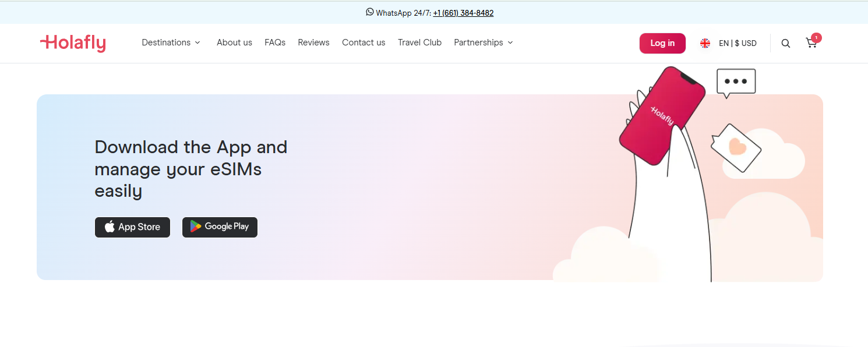868x347 pixels.
Task: Click the Google Play download button
Action: (220, 227)
